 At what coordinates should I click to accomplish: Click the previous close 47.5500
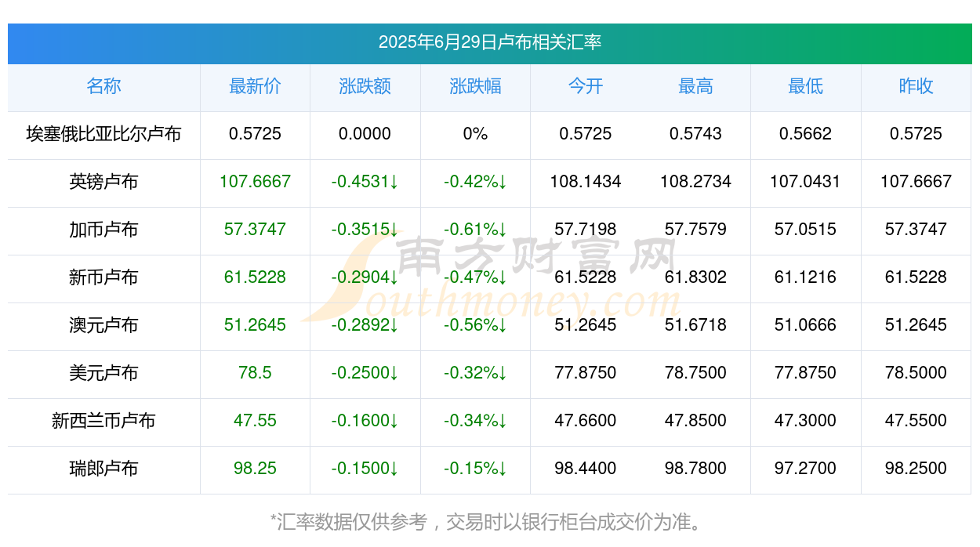916,421
